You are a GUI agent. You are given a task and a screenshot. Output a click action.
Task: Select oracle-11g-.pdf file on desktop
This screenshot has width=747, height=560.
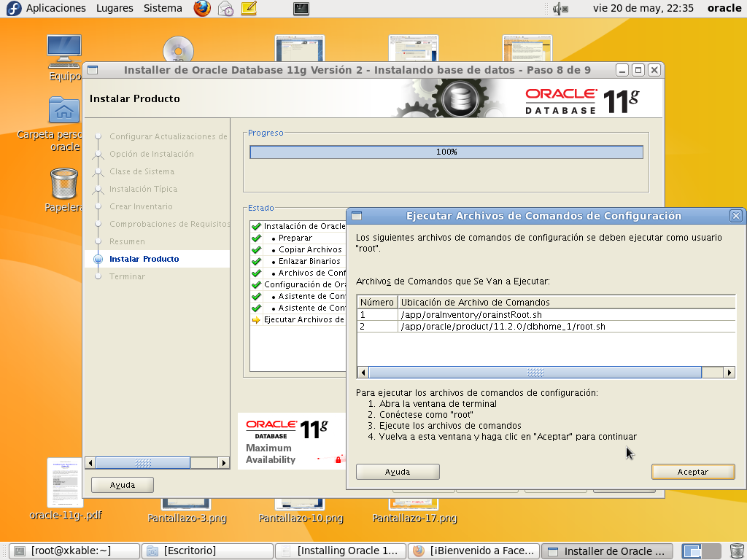tap(65, 489)
